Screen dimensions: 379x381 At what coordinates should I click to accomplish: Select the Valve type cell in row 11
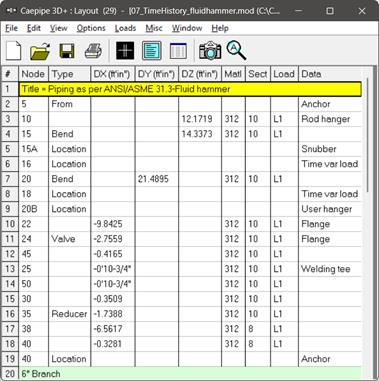point(70,239)
